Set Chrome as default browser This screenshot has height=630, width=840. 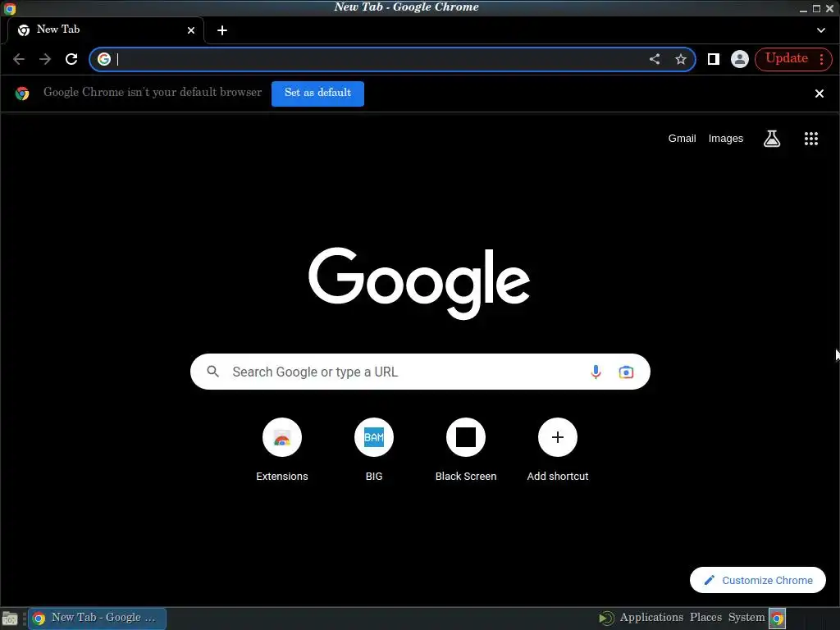(317, 94)
